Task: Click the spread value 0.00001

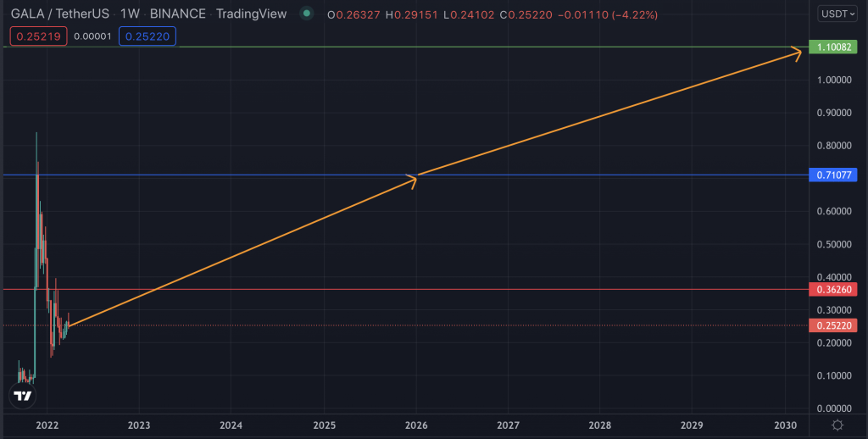Action: coord(92,36)
